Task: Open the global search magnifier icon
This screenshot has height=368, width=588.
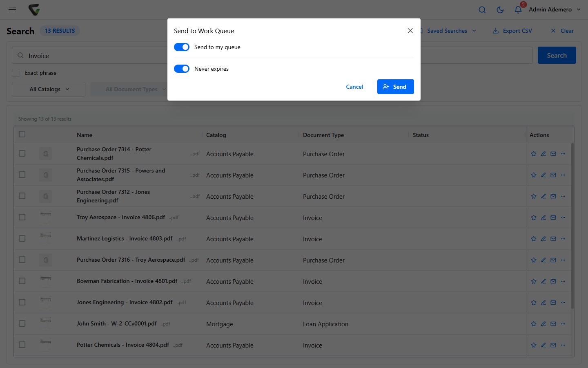Action: (x=482, y=10)
